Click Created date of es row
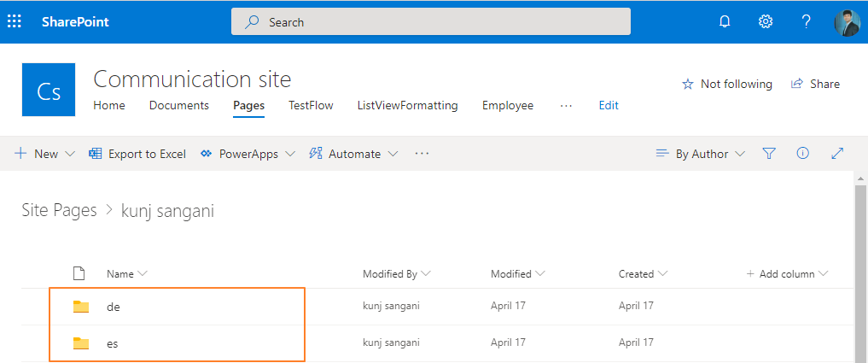The image size is (868, 363). pyautogui.click(x=636, y=343)
